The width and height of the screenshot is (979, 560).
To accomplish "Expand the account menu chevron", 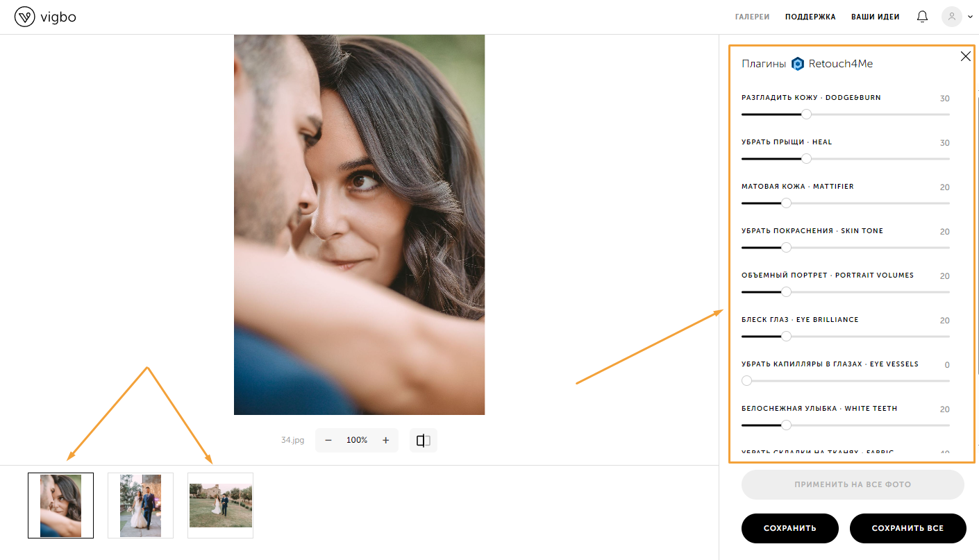I will (x=970, y=17).
